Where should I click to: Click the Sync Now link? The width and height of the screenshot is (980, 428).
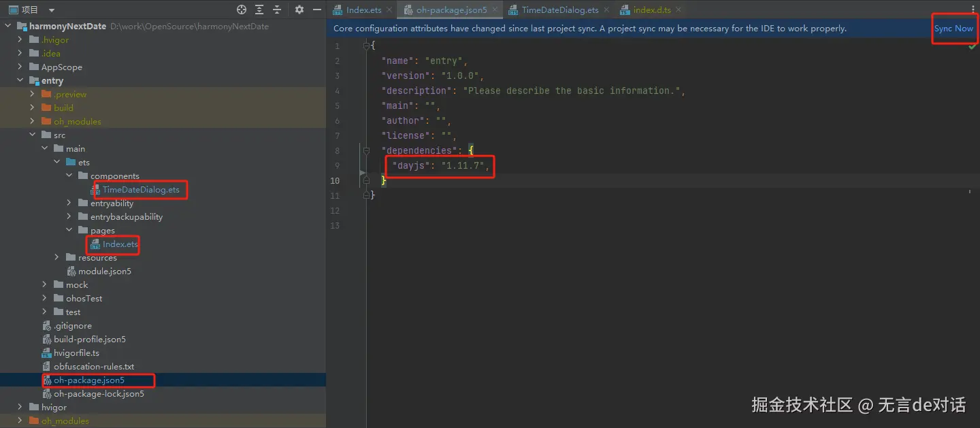click(953, 29)
